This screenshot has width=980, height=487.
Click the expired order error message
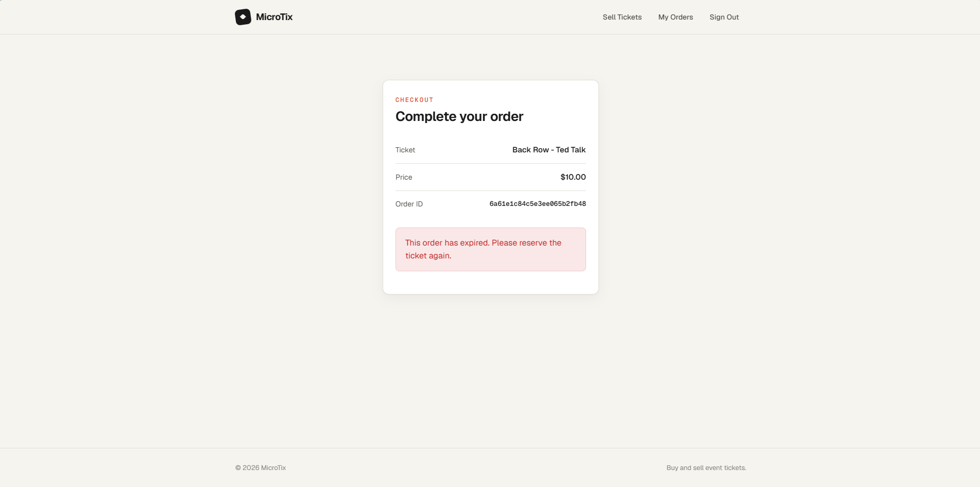click(491, 249)
